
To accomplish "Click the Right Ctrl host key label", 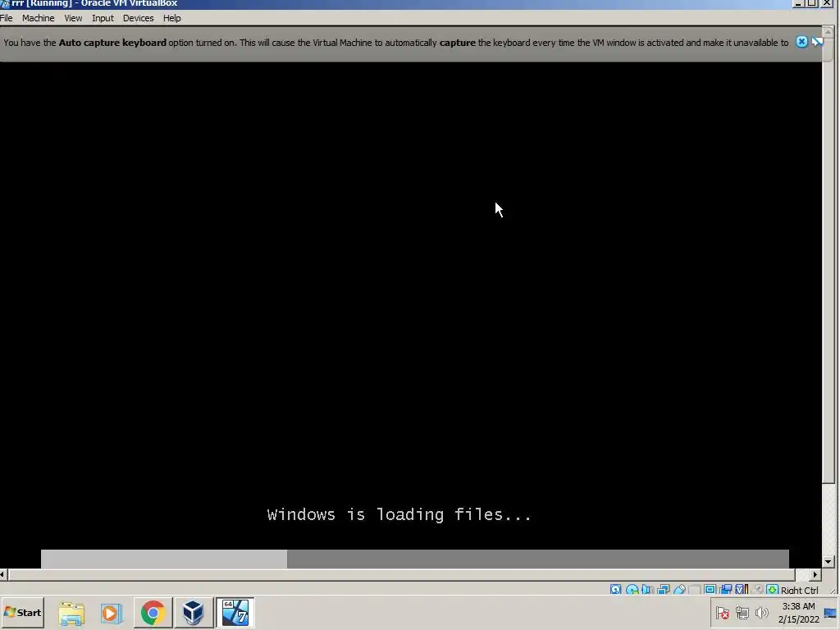I will [799, 590].
